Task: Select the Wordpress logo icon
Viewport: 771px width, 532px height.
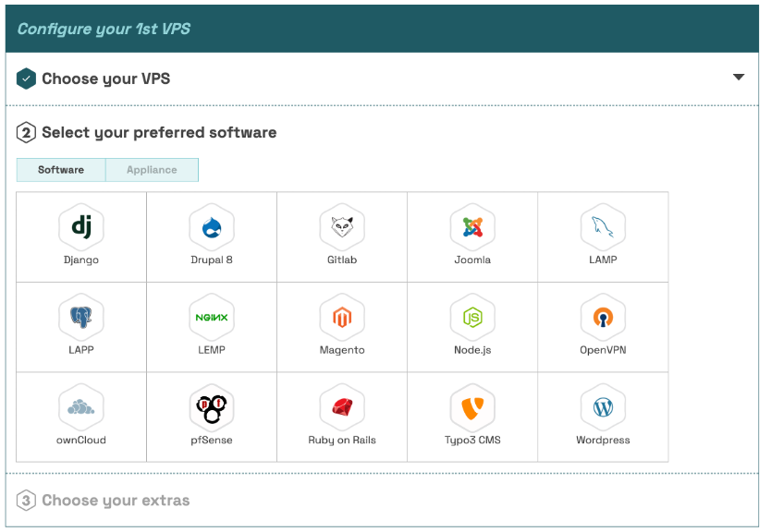Action: pos(603,407)
